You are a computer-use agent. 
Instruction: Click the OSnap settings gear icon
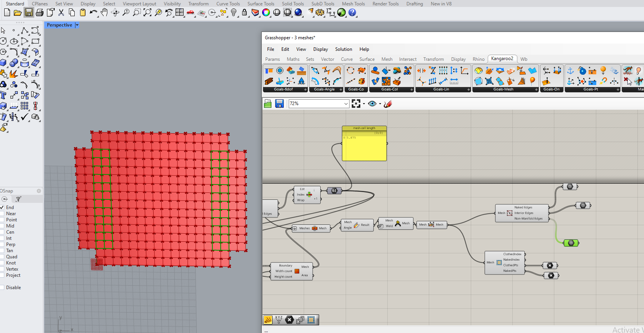[38, 191]
